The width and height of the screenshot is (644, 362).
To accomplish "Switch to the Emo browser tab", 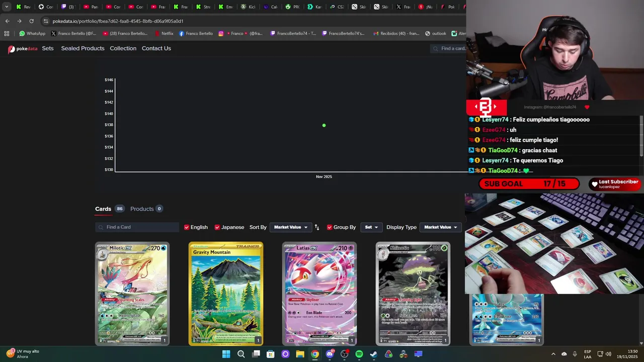I will coord(225,7).
